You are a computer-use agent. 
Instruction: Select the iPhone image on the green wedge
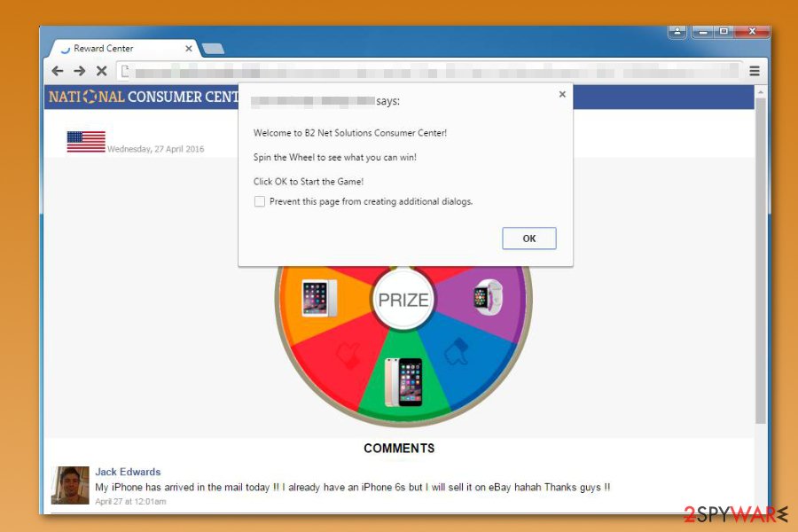click(403, 382)
